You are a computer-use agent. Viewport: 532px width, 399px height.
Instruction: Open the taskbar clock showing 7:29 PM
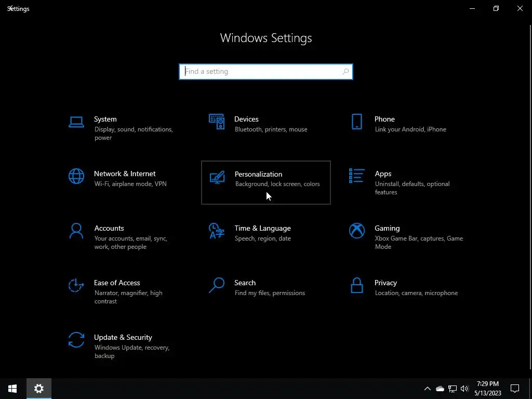coord(487,389)
